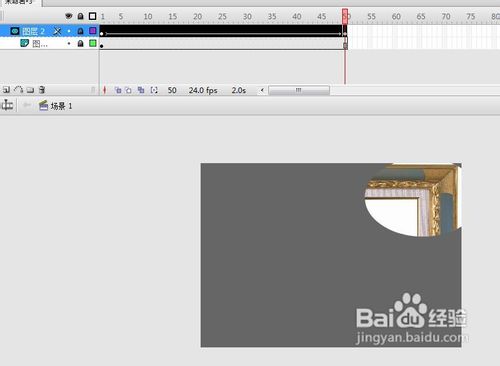
Task: Click the back arrow next to 场景 1
Action: tap(26, 106)
